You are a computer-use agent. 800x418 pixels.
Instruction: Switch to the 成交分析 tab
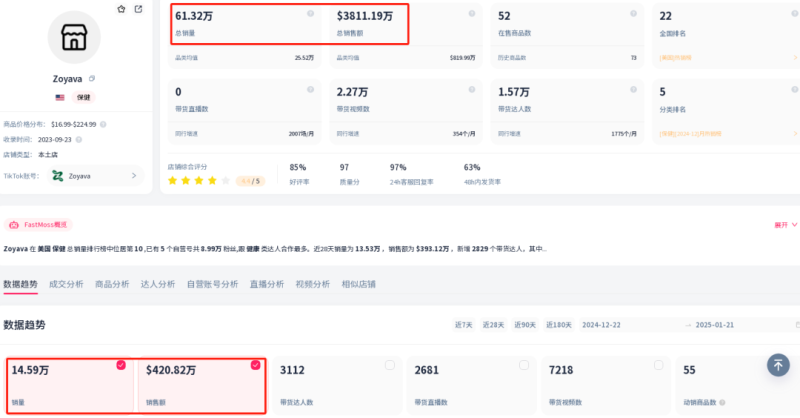click(67, 284)
